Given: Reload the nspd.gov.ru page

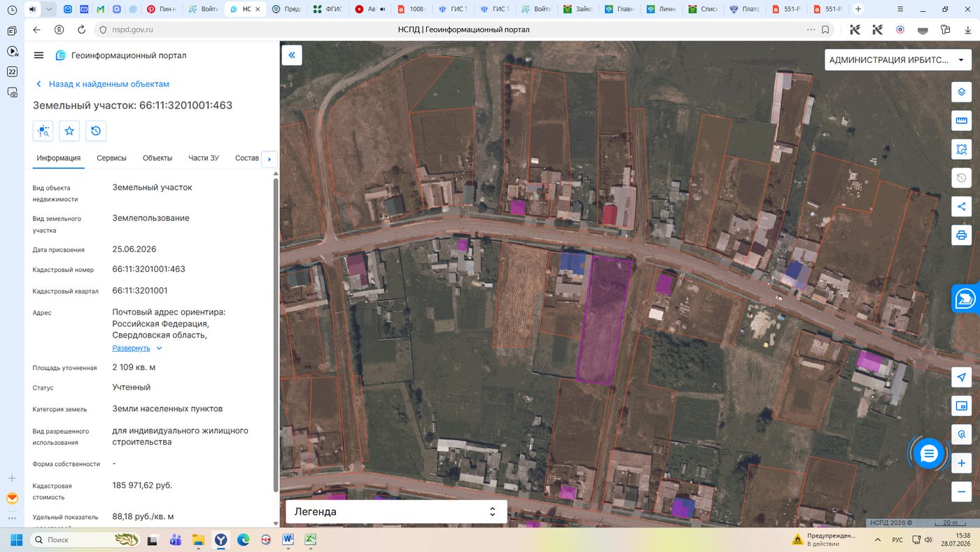Looking at the screenshot, I should (x=81, y=30).
